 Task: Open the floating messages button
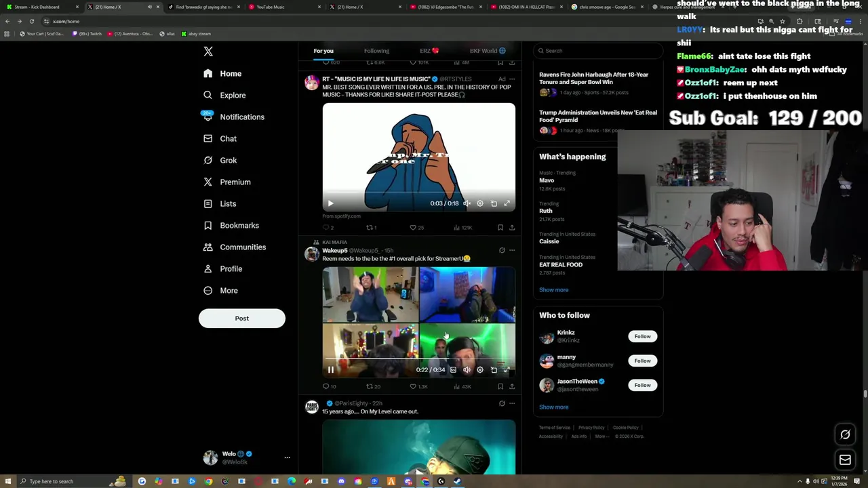pos(845,460)
